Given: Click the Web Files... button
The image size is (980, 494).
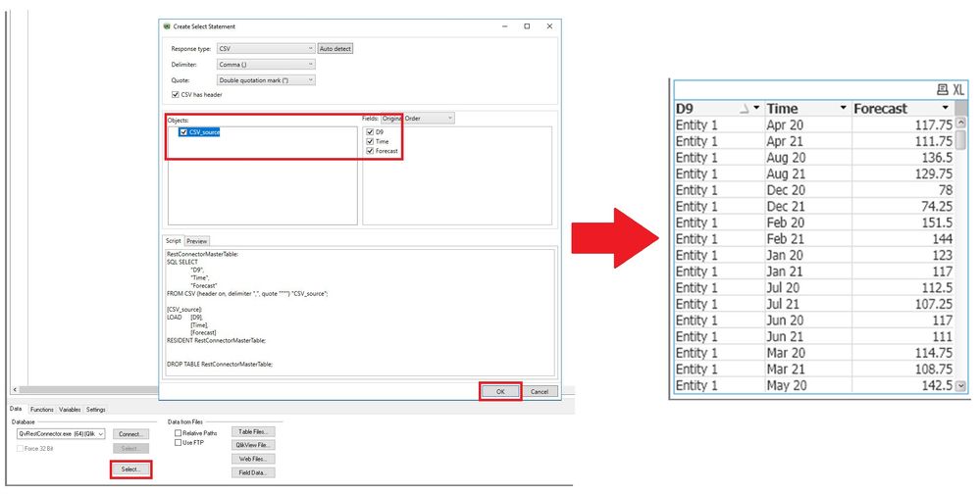Looking at the screenshot, I should pos(252,459).
